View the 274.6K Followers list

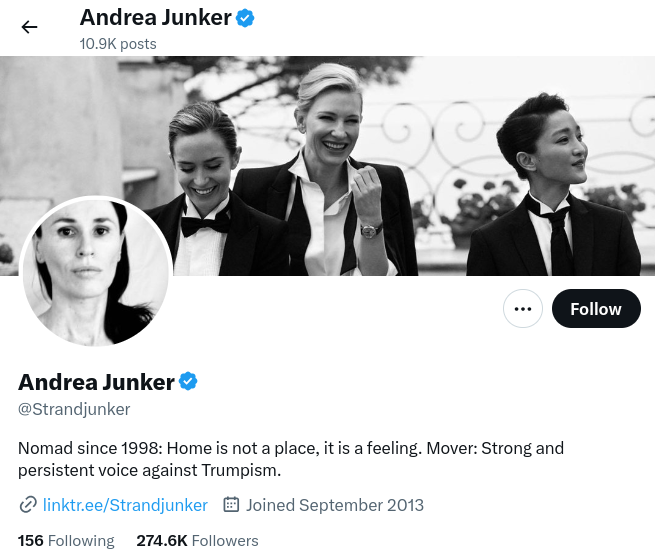tap(197, 540)
